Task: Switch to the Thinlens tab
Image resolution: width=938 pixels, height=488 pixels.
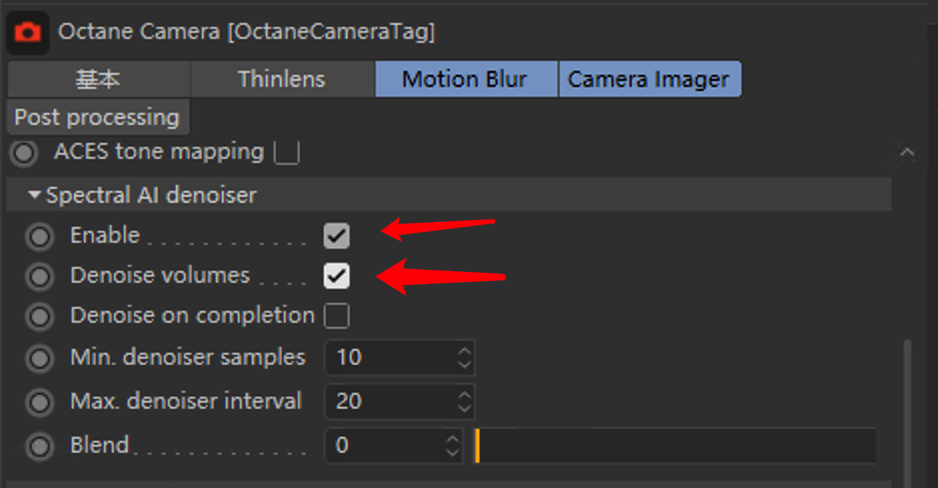Action: coord(282,79)
